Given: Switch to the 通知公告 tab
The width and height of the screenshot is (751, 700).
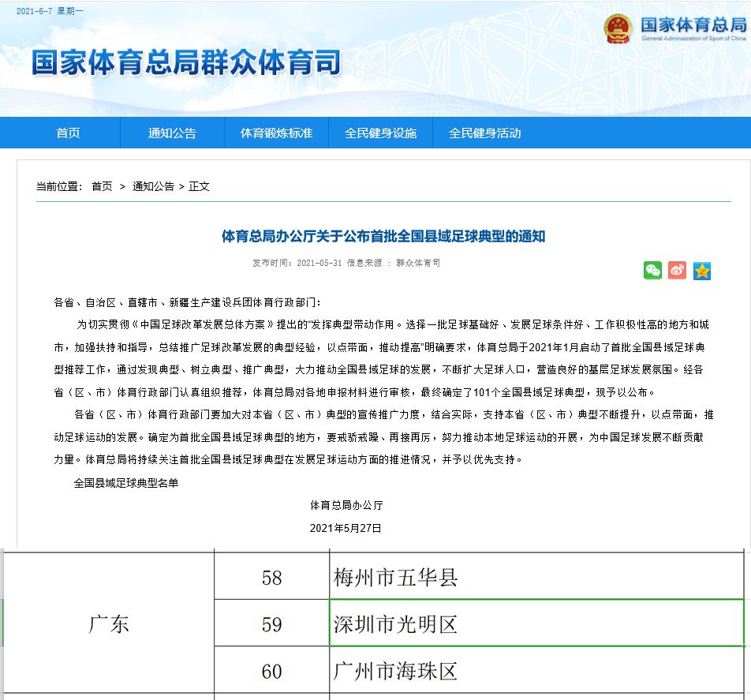Looking at the screenshot, I should click(173, 133).
